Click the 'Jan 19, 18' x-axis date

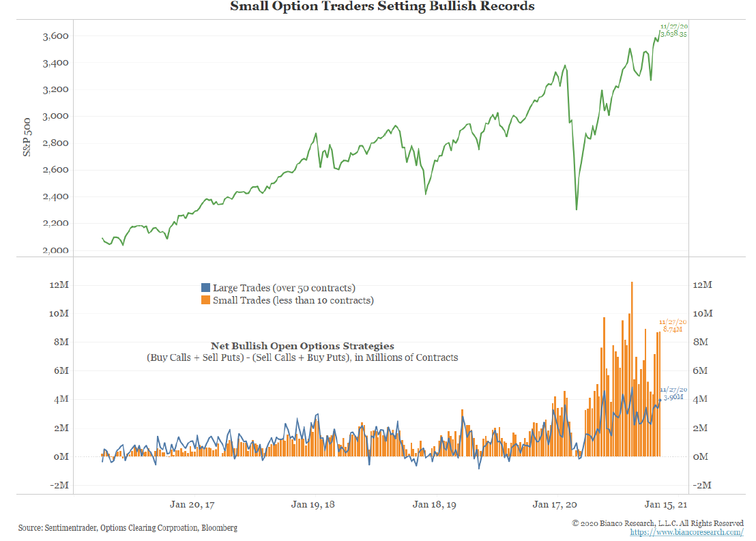pos(312,505)
